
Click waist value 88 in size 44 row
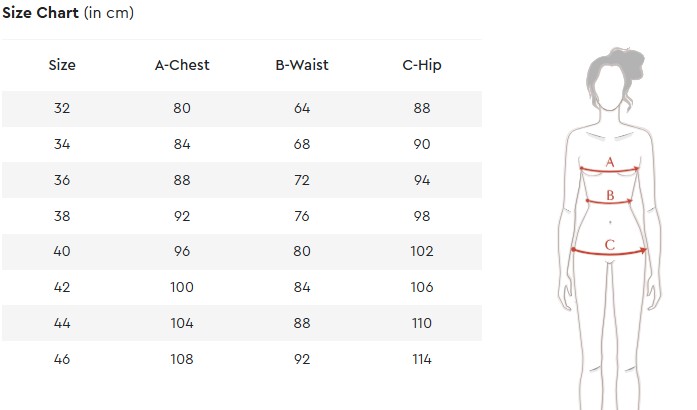click(x=302, y=323)
